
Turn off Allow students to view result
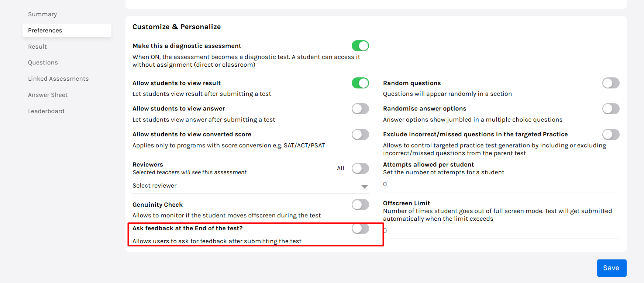pos(360,83)
